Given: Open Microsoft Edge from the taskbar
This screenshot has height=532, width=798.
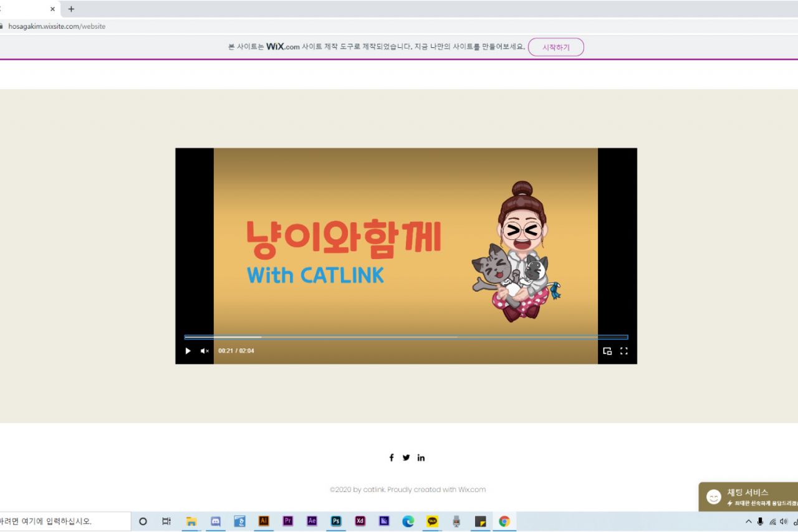Looking at the screenshot, I should [x=408, y=521].
